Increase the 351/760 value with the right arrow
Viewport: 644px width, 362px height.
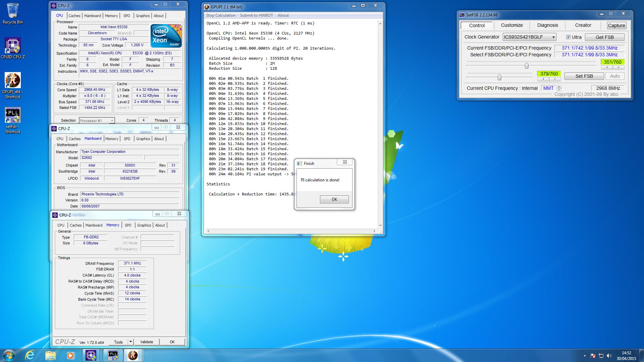click(619, 67)
